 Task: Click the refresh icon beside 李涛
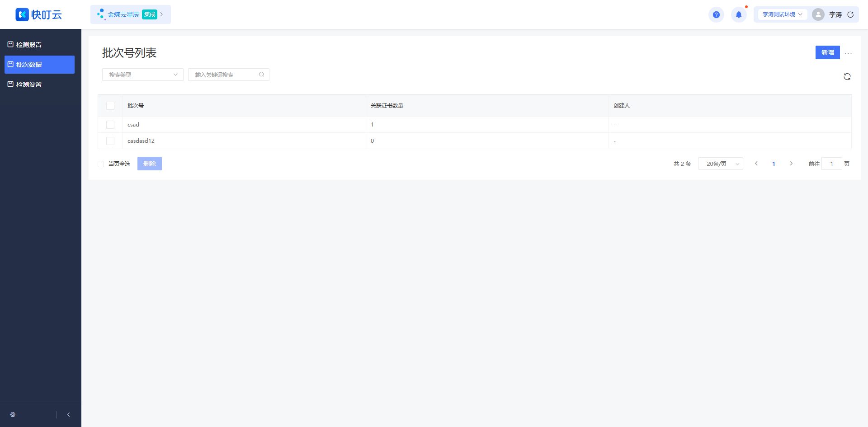pos(850,14)
